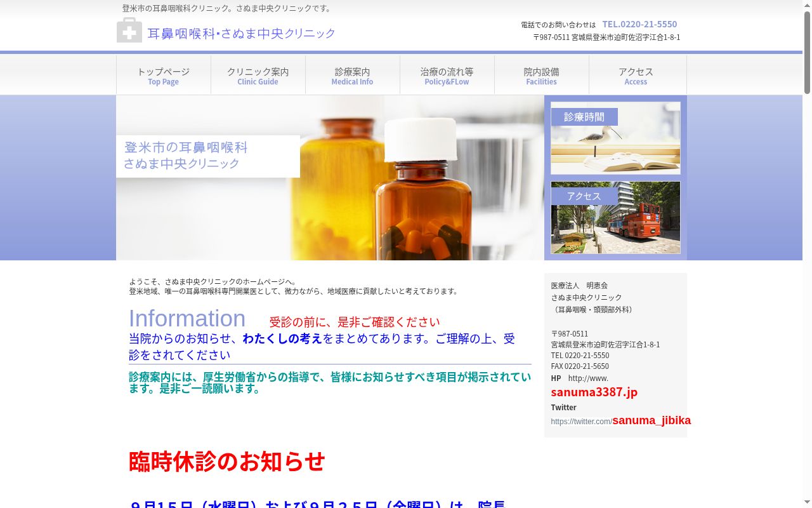Click the 臨時休診のお知らせ red heading

pyautogui.click(x=227, y=461)
